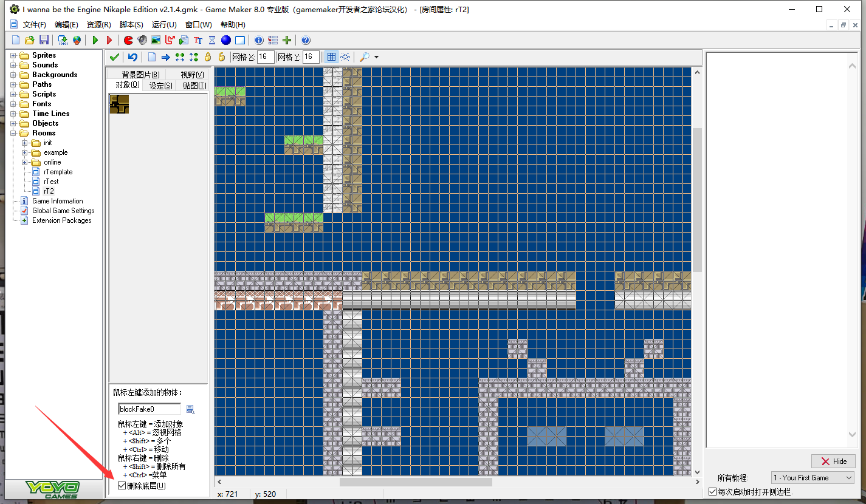Expand the Sprites folder
Viewport: 866px width, 504px height.
13,55
